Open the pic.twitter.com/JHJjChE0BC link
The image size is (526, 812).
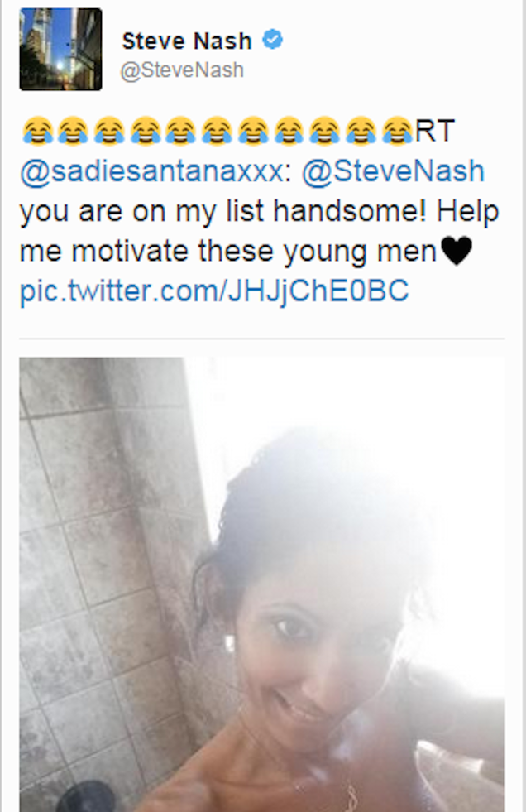tap(214, 291)
